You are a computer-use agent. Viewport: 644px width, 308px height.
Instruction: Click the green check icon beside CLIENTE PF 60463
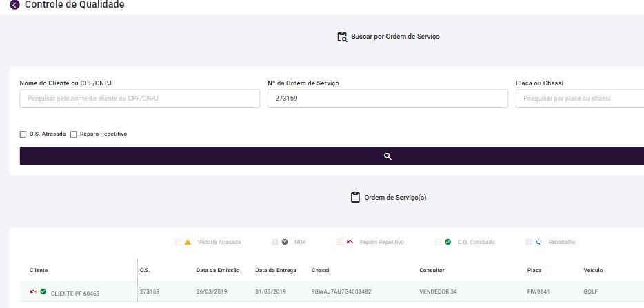43,292
